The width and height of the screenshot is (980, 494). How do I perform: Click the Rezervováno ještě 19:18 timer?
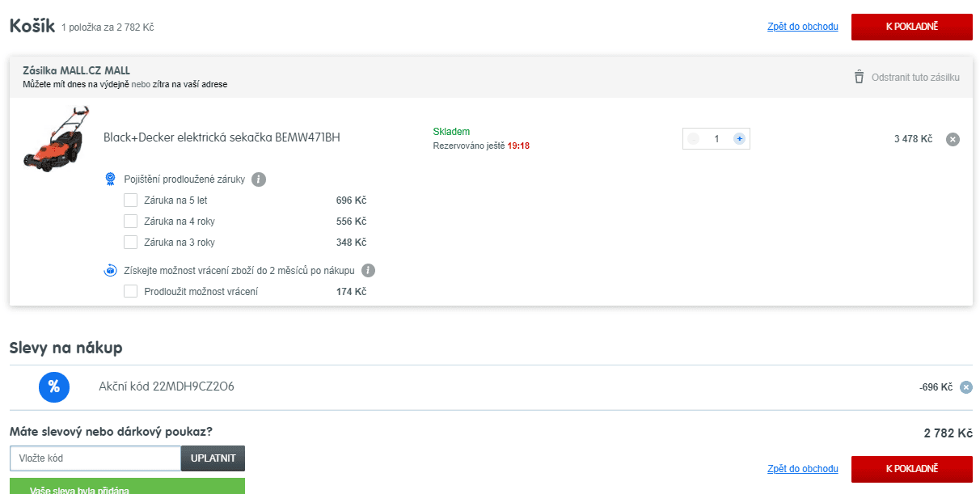tap(481, 146)
